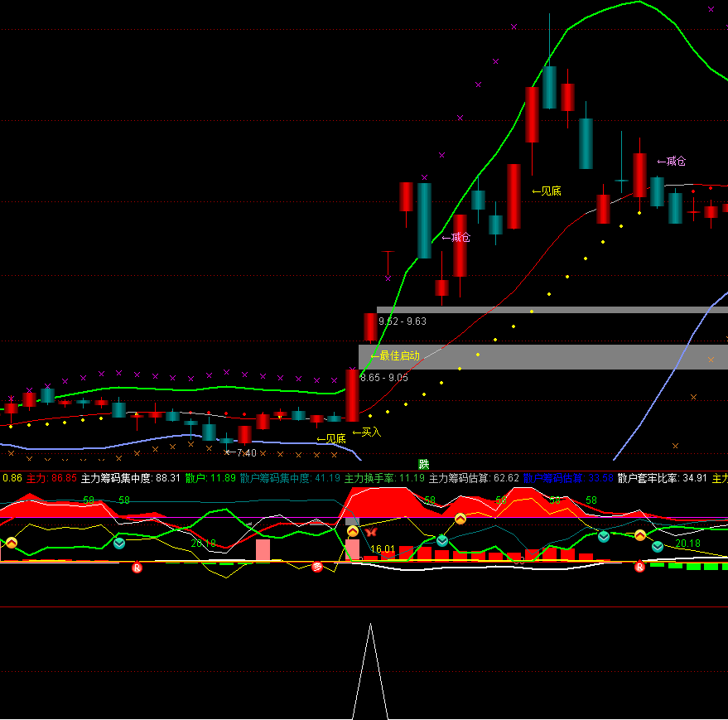This screenshot has height=720, width=728.
Task: Select the ←最佳启动 annotation on the gray band
Action: click(x=394, y=355)
